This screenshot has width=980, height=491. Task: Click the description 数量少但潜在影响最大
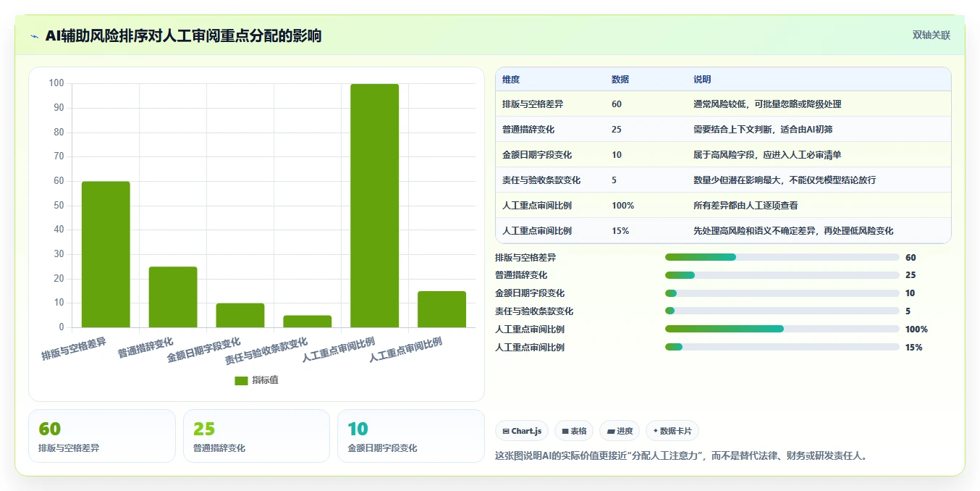pyautogui.click(x=737, y=180)
